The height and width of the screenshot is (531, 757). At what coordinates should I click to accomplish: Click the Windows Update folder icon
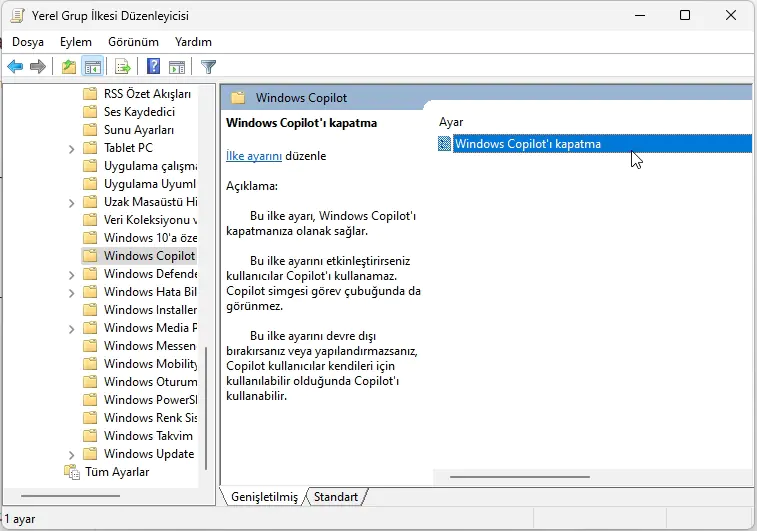[90, 454]
